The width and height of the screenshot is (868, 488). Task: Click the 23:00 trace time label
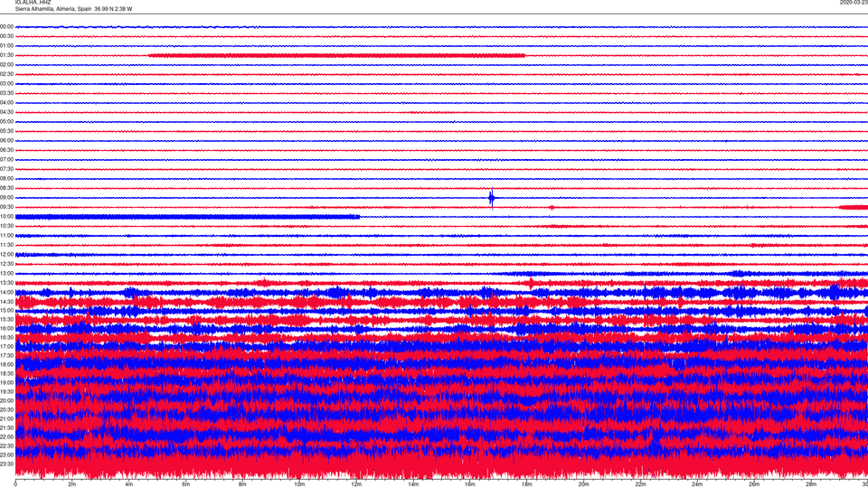6,455
